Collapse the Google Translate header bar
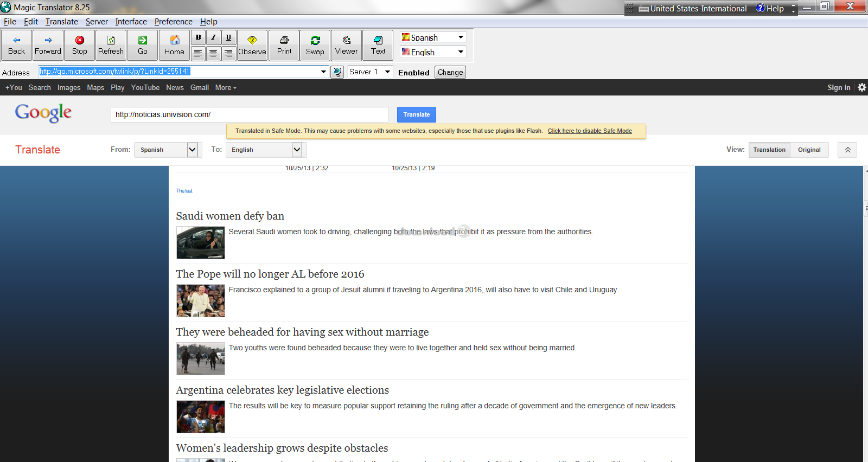868x462 pixels. (x=847, y=150)
